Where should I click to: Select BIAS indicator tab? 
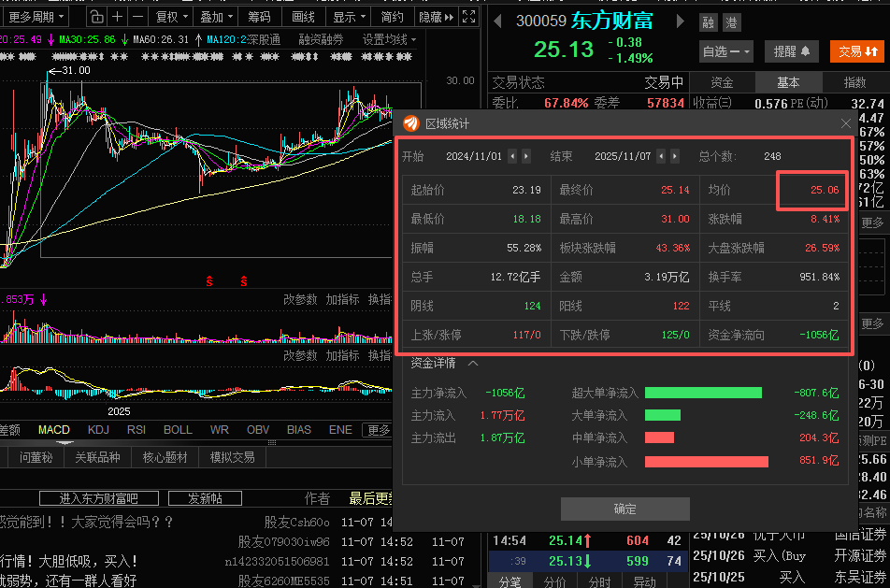pos(299,430)
